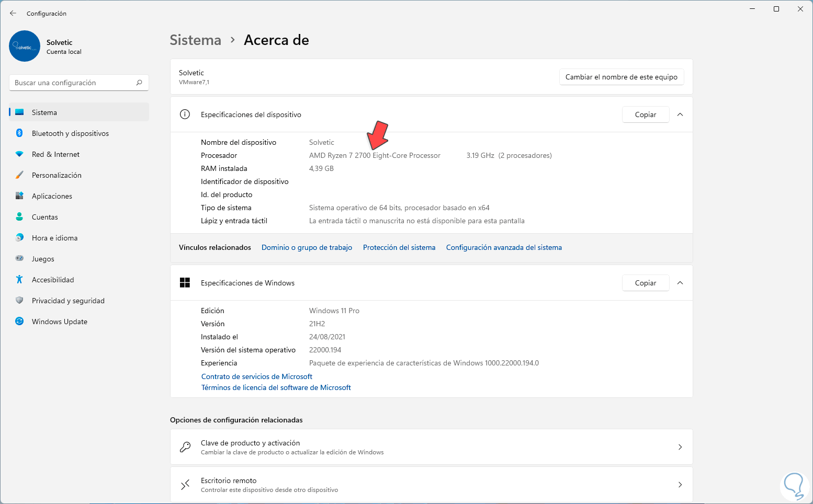Image resolution: width=813 pixels, height=504 pixels.
Task: Click the Bluetooth icon in sidebar
Action: click(x=19, y=133)
